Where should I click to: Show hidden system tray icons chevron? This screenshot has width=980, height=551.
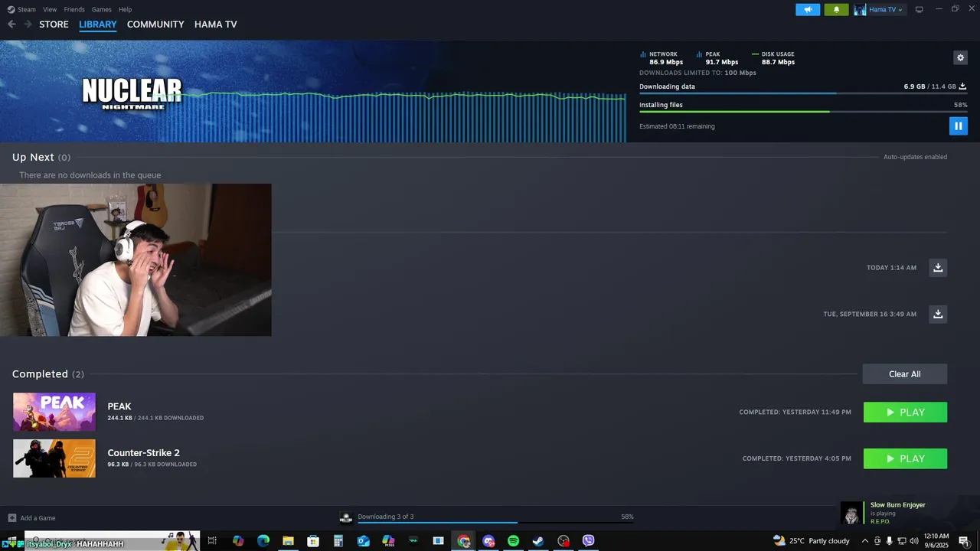pyautogui.click(x=865, y=541)
